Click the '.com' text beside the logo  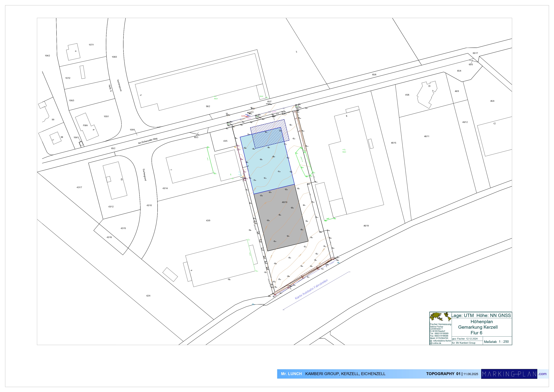pos(542,374)
